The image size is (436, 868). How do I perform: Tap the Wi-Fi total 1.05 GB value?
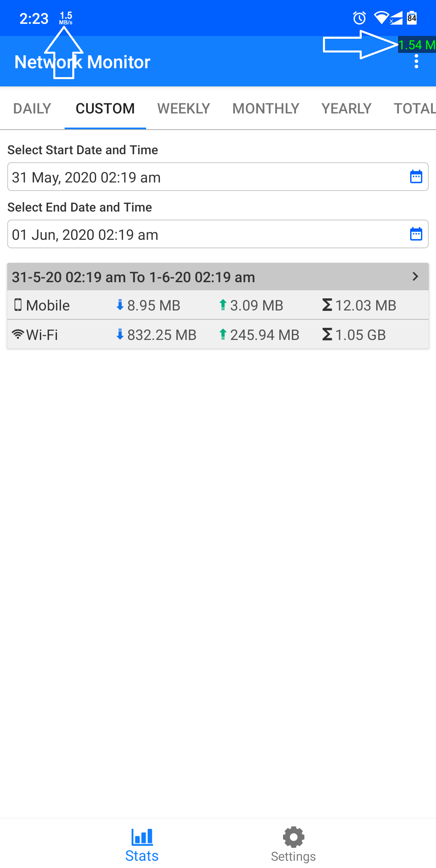coord(360,335)
